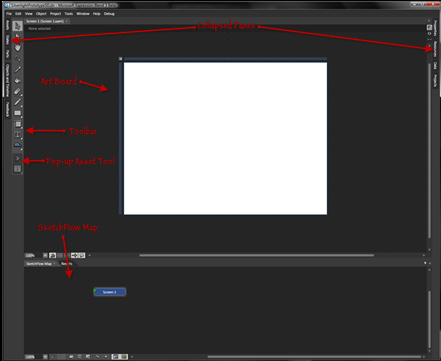Select the Eyedropper tool
The image size is (441, 361).
pyautogui.click(x=18, y=69)
